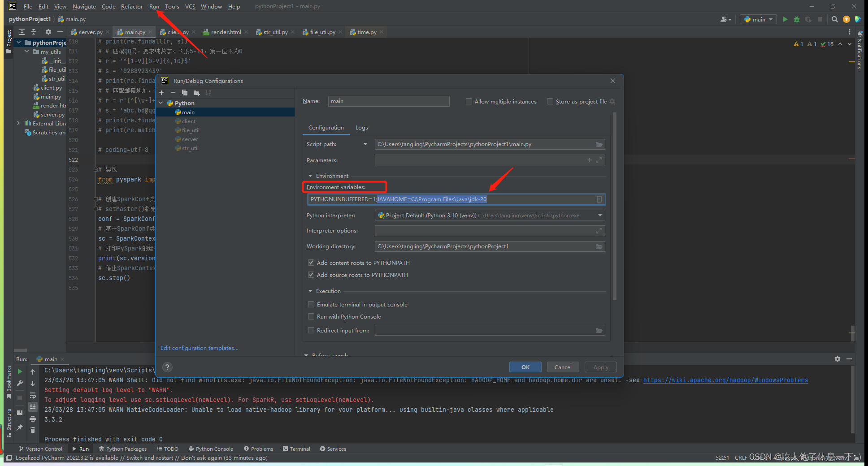Collapse Python node in configurations tree
The width and height of the screenshot is (868, 466).
point(161,103)
